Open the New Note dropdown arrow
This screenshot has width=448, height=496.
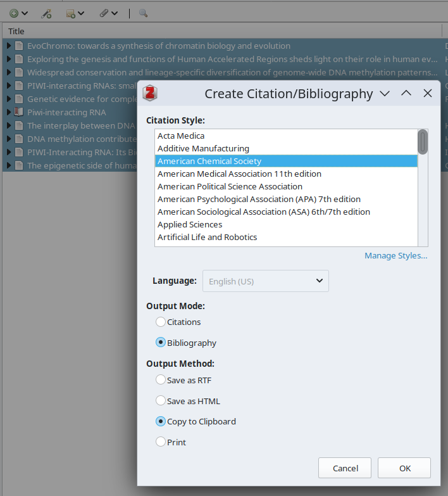tap(81, 13)
